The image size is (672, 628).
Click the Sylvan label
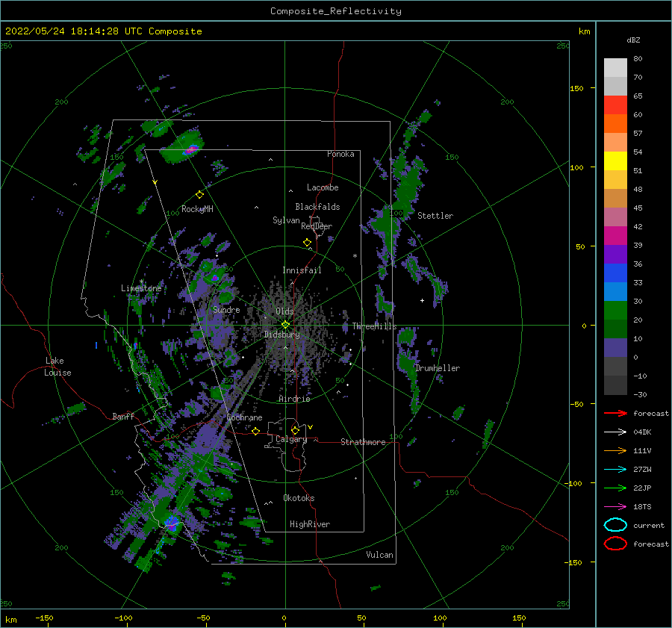[x=286, y=220]
